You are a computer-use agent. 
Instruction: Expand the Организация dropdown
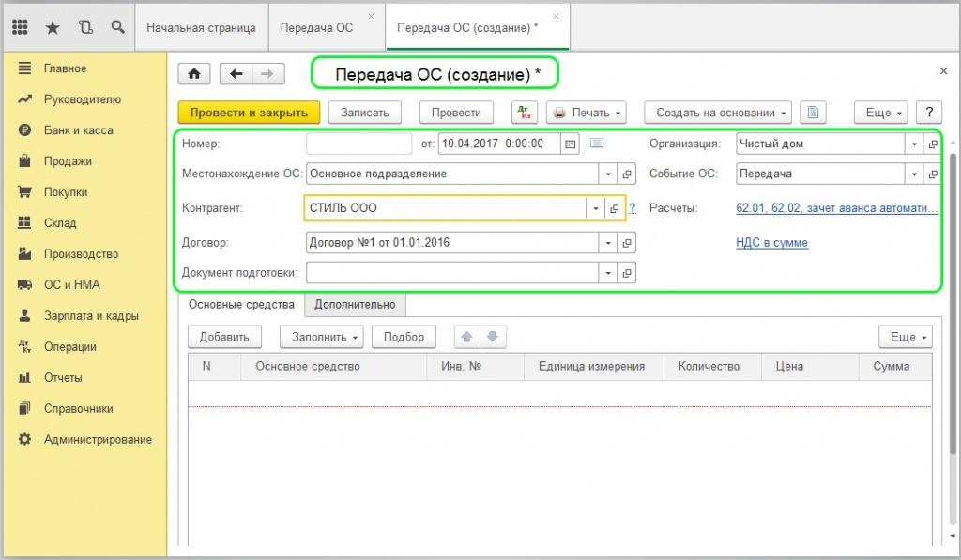coord(915,144)
